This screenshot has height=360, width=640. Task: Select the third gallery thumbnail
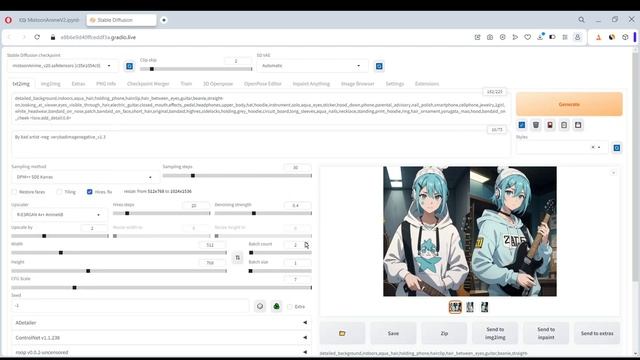[x=484, y=307]
